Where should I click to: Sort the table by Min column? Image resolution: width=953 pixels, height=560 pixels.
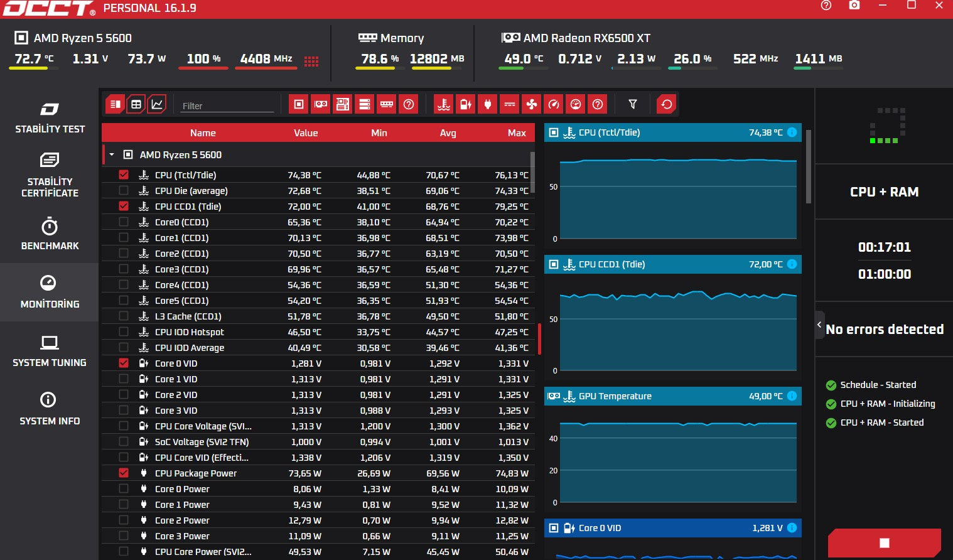(x=379, y=132)
